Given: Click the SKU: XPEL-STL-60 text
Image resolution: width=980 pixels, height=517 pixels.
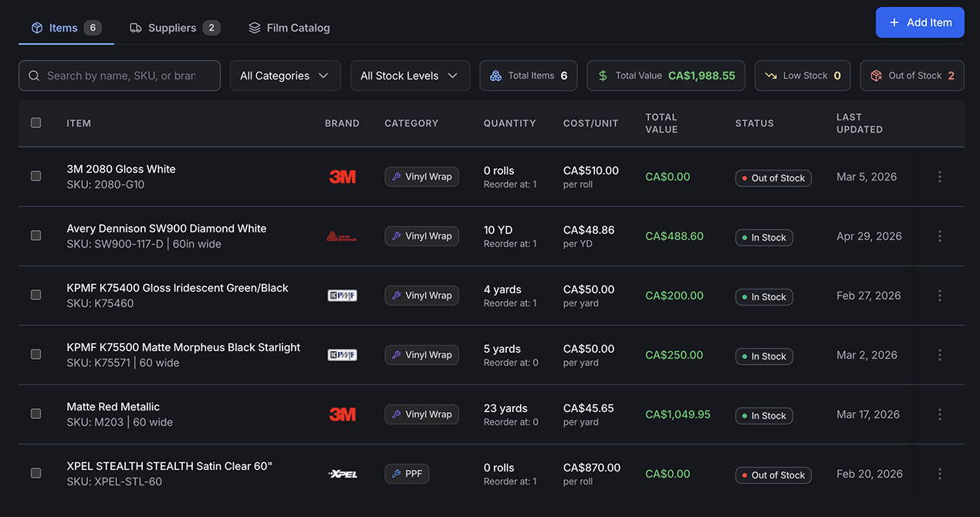Looking at the screenshot, I should pyautogui.click(x=114, y=482).
